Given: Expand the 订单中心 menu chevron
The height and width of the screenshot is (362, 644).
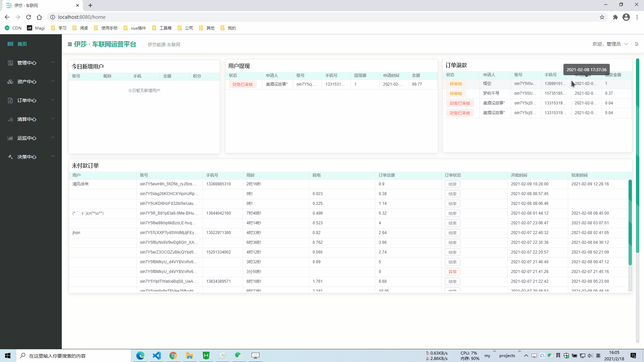Looking at the screenshot, I should 53,100.
